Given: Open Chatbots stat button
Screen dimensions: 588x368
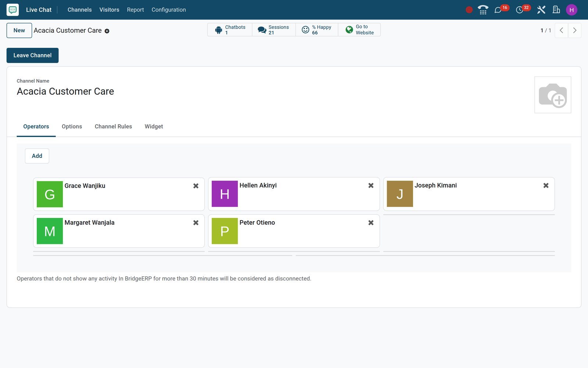Looking at the screenshot, I should pos(230,30).
